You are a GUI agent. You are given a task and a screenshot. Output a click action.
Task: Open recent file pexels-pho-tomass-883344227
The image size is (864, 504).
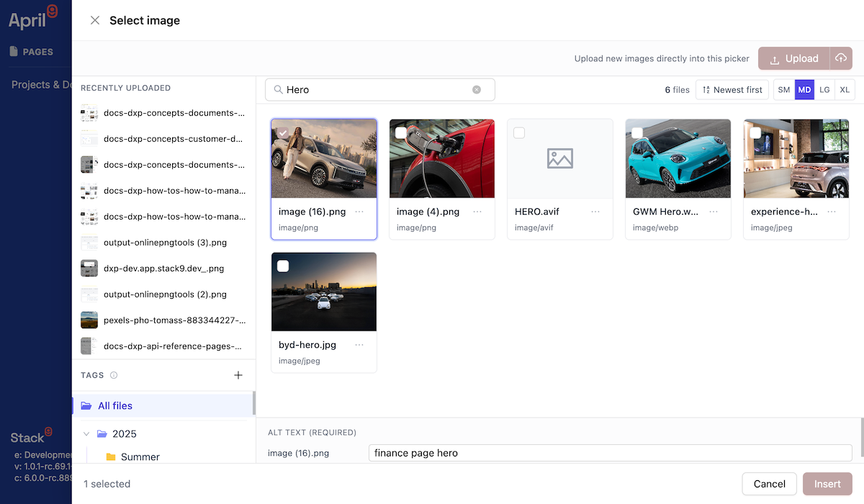[174, 320]
